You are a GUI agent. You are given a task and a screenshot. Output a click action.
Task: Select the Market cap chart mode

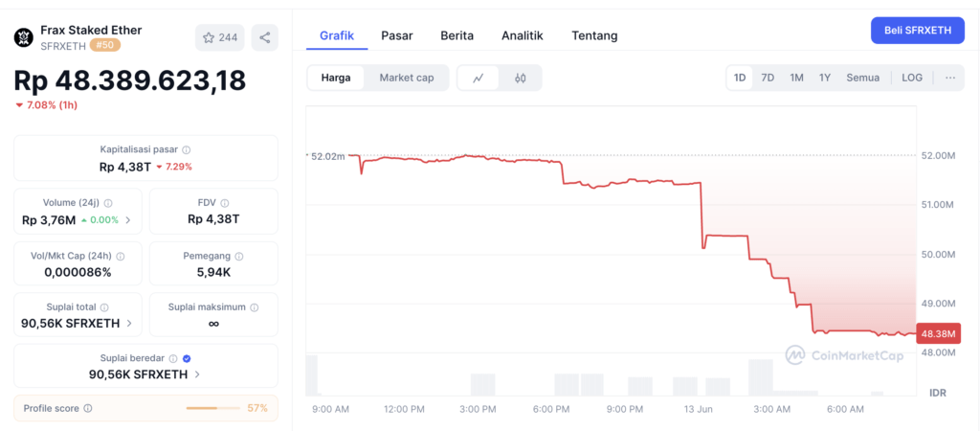click(x=406, y=79)
